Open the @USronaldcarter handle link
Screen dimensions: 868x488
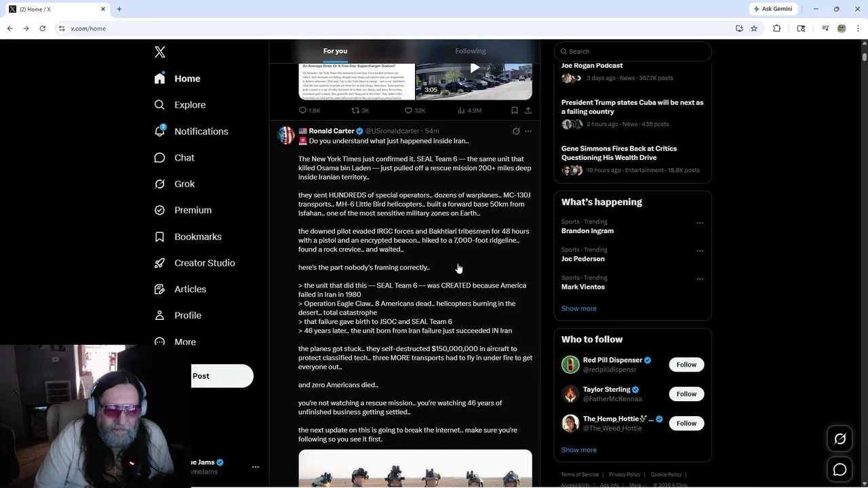click(x=393, y=131)
